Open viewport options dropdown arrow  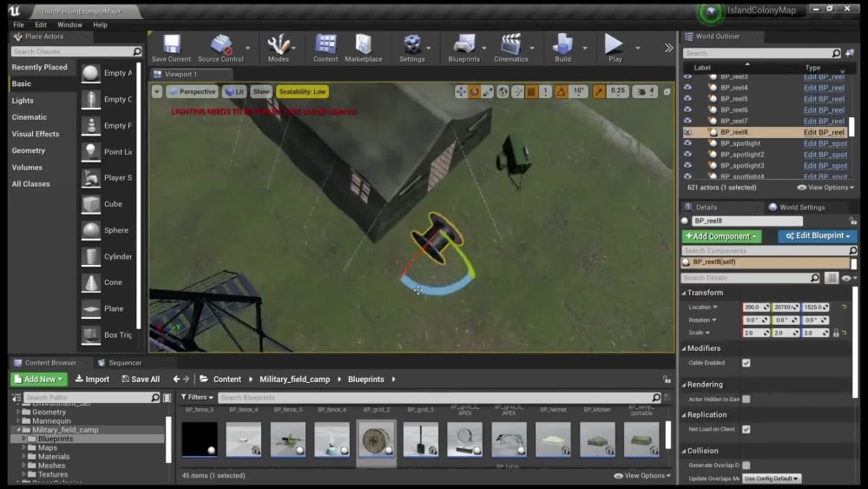point(157,91)
